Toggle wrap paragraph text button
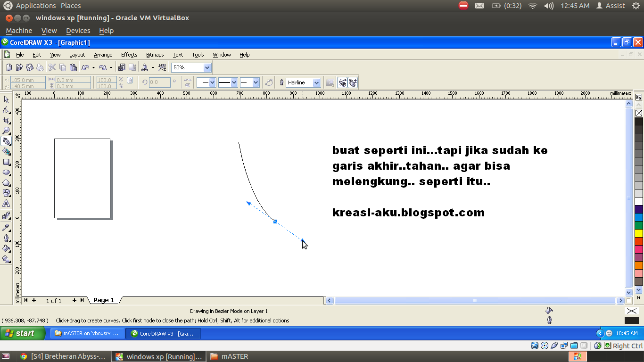Screen dimensions: 644x362 pos(330,82)
